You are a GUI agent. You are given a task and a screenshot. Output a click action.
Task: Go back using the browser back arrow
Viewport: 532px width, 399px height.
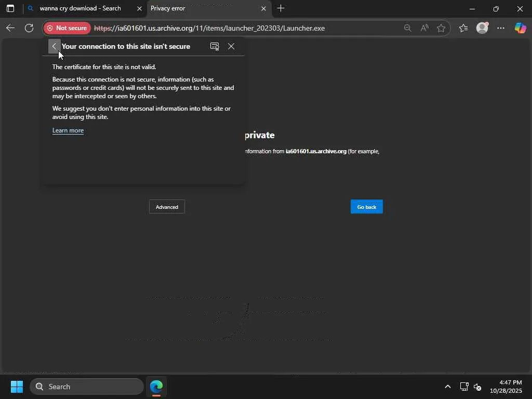[x=10, y=28]
